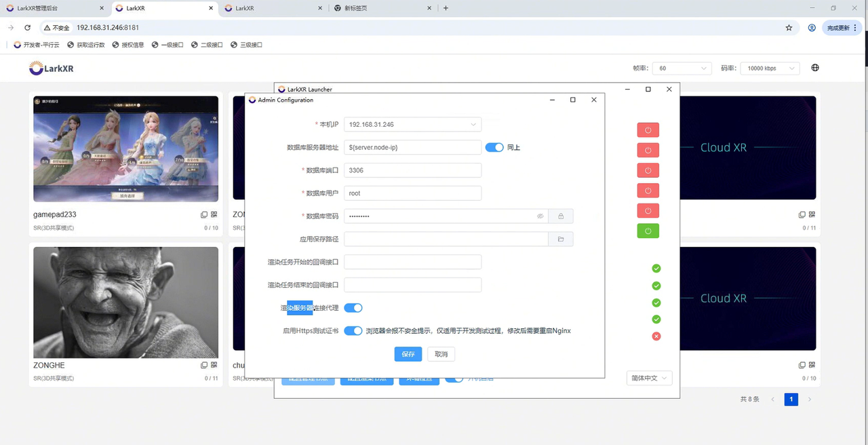868x445 pixels.
Task: Click the green power button in LarkXR Launcher
Action: (648, 231)
